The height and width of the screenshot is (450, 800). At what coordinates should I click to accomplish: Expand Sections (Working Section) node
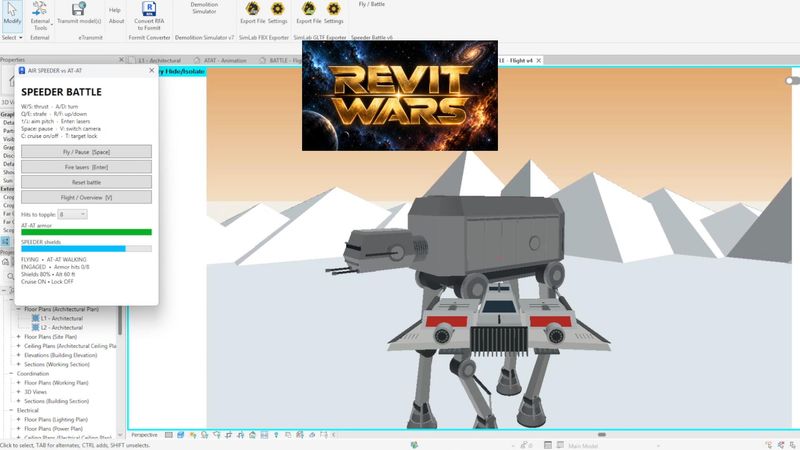[18, 364]
